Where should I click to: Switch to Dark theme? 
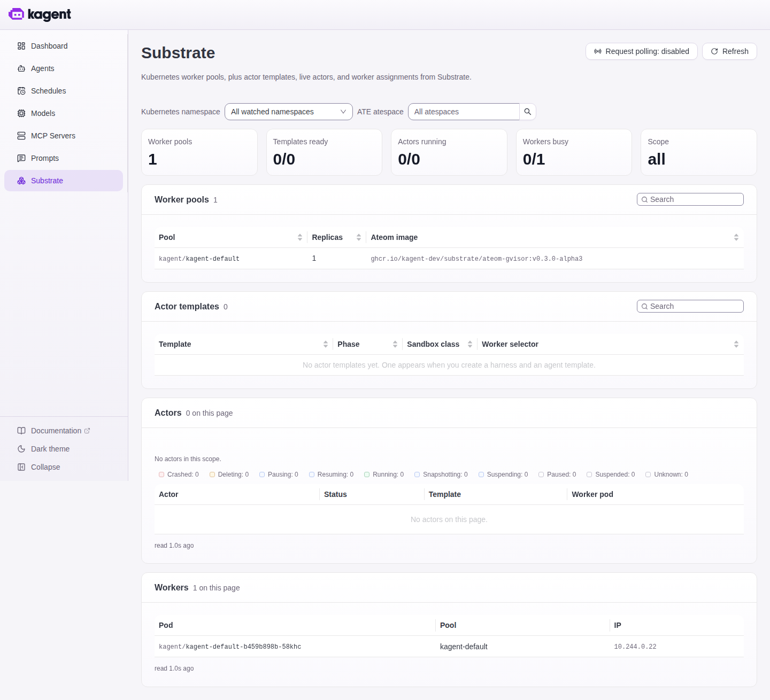coord(43,449)
